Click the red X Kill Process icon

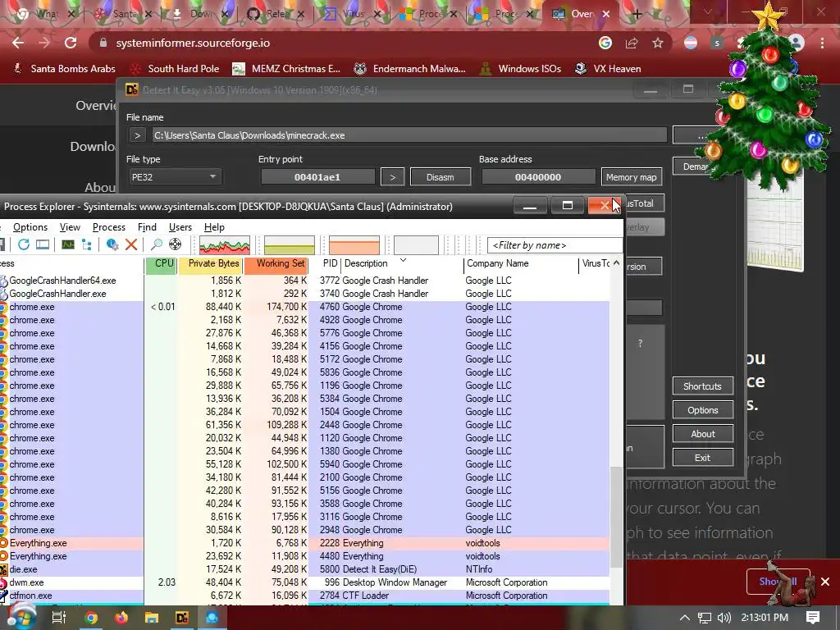[131, 244]
